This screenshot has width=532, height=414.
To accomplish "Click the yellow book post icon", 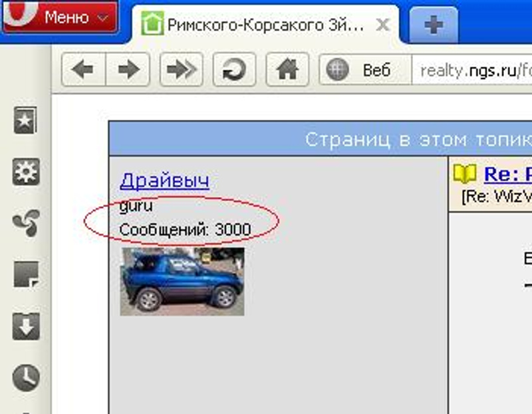I will click(465, 174).
